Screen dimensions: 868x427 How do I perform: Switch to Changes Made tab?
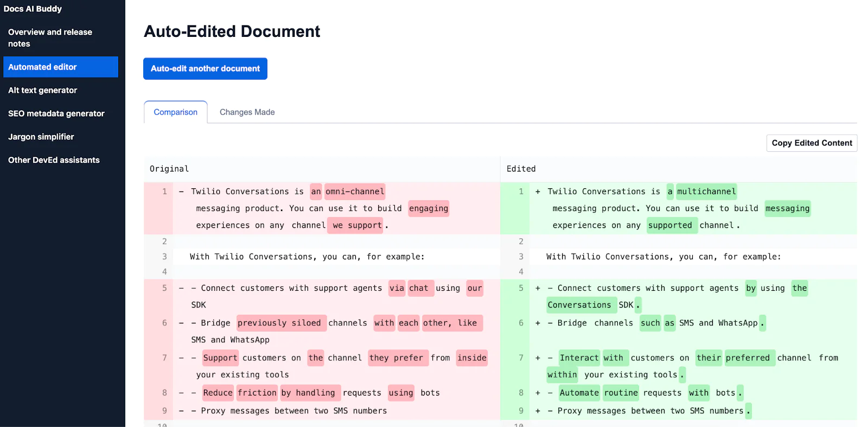tap(247, 112)
